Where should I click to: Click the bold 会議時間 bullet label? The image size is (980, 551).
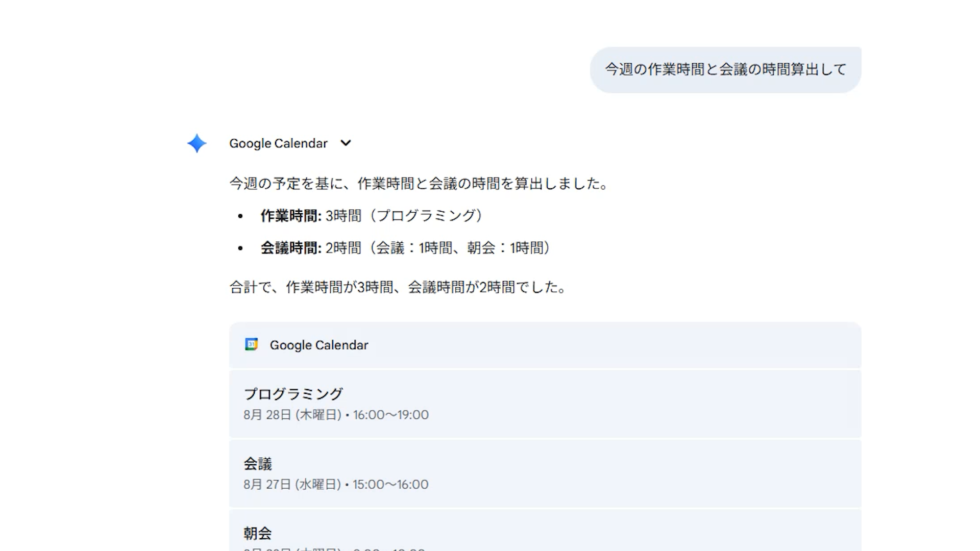click(x=290, y=248)
